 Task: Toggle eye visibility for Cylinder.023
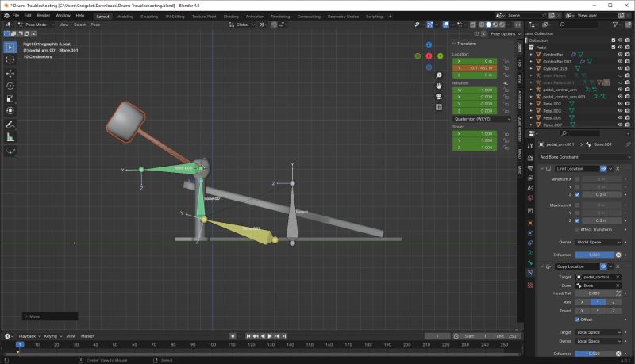click(620, 68)
